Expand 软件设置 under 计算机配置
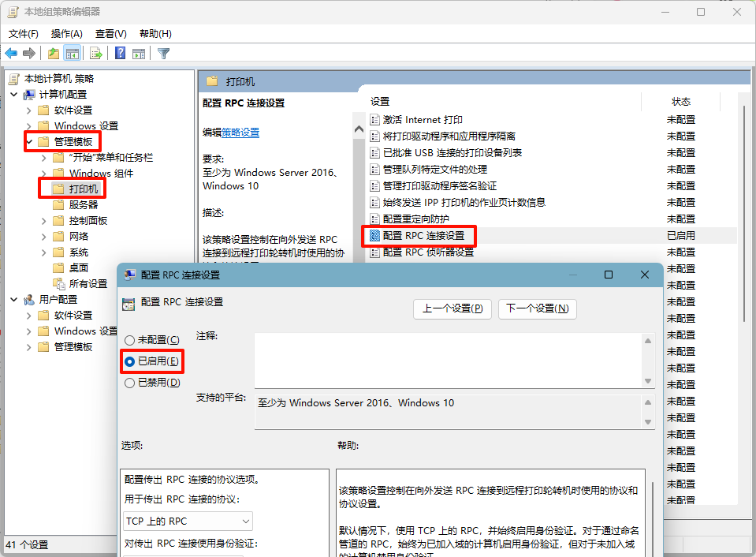The image size is (756, 557). (x=29, y=110)
